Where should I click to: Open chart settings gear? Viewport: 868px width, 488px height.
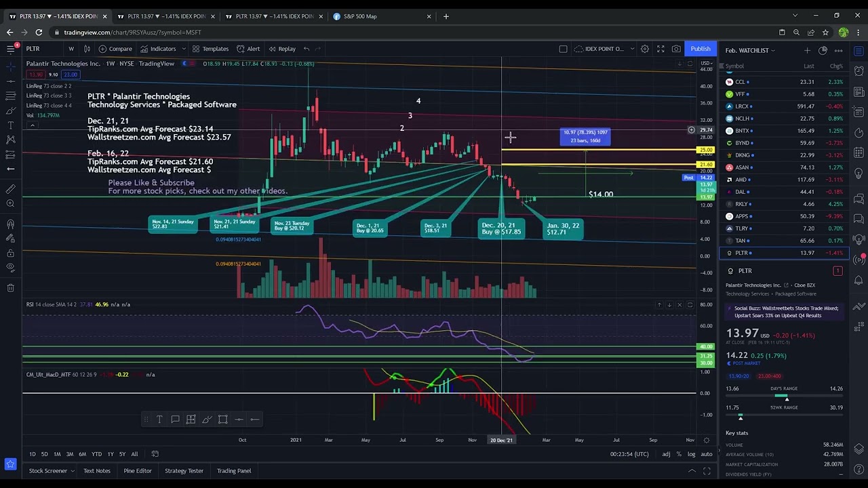(645, 49)
